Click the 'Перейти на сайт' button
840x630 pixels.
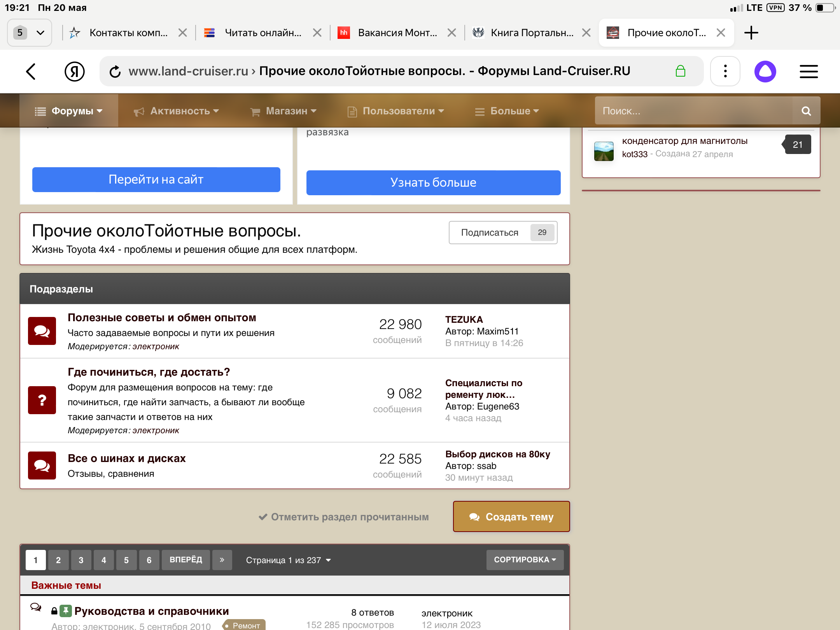click(x=156, y=179)
